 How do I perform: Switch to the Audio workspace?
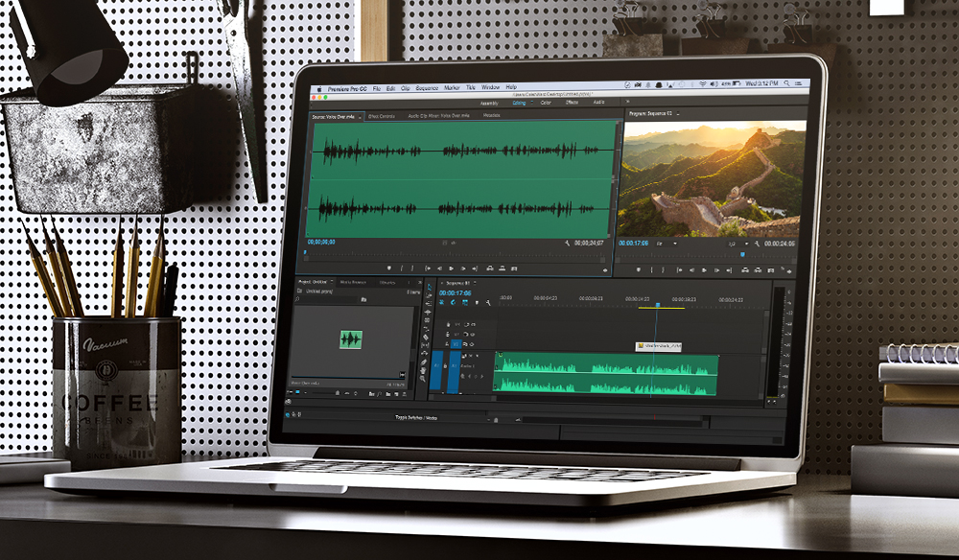598,102
